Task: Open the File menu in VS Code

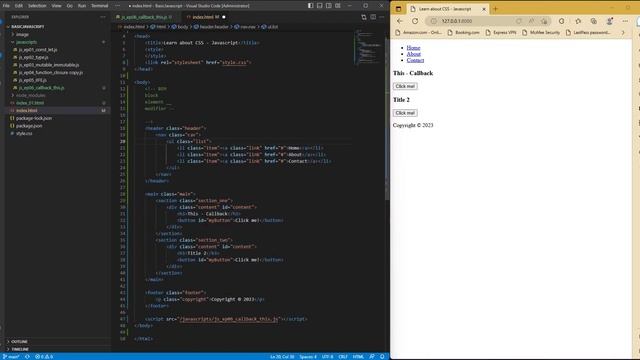Action: (x=6, y=6)
